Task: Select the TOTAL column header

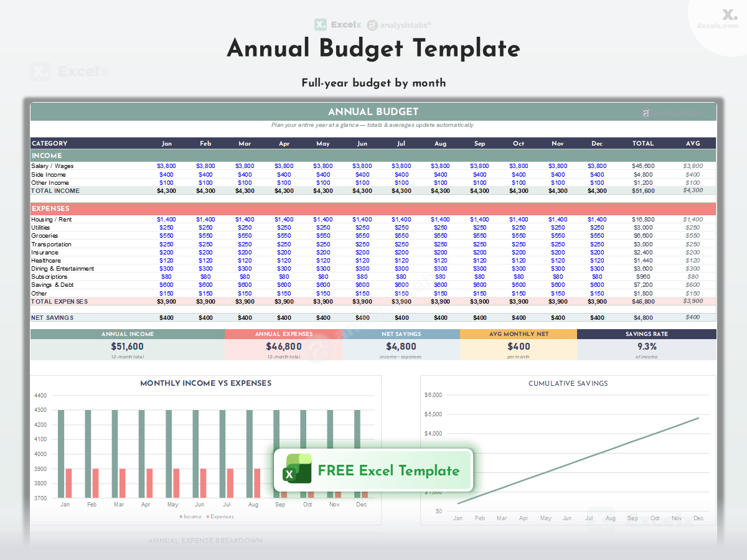Action: (643, 144)
